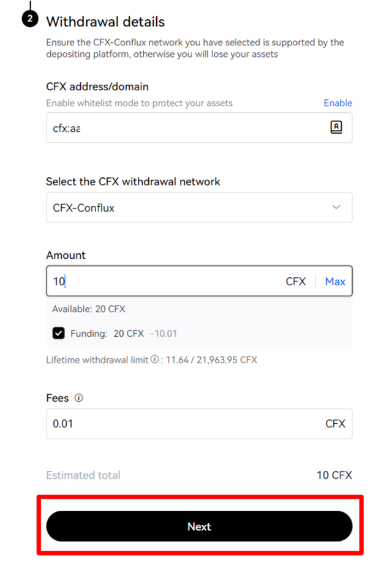Open the CFX-Conflux network selector
Image resolution: width=392 pixels, height=566 pixels.
point(199,207)
